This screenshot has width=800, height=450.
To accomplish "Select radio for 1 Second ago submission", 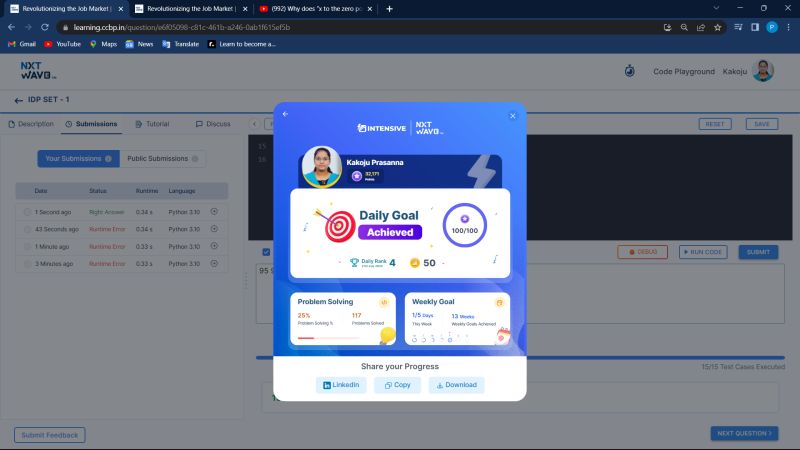I will (27, 212).
